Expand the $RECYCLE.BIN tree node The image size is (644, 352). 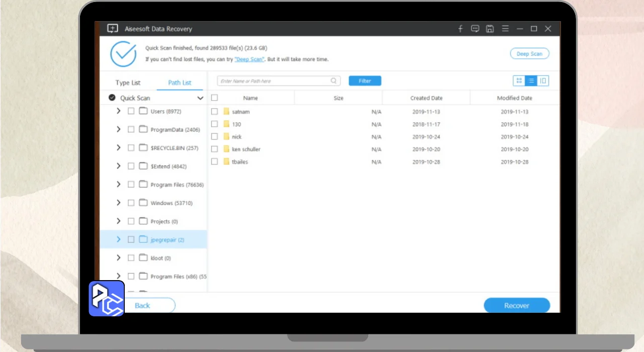coord(119,148)
